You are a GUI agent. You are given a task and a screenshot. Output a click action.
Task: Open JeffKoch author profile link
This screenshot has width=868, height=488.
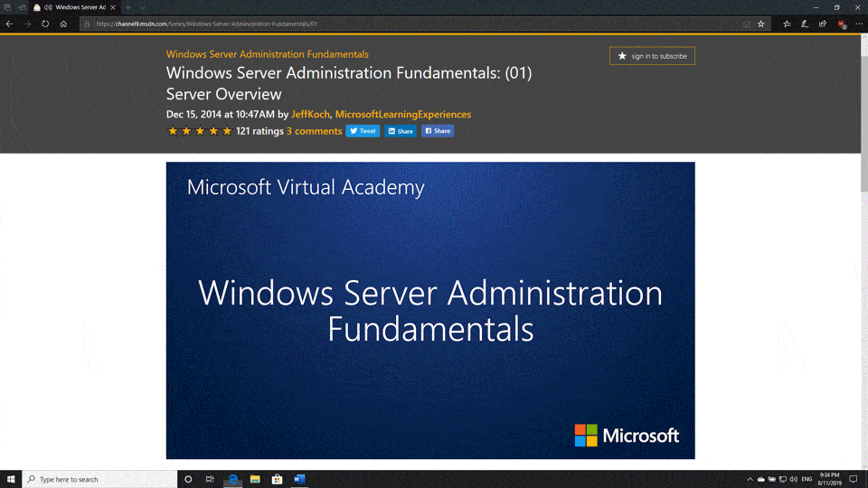click(x=310, y=115)
